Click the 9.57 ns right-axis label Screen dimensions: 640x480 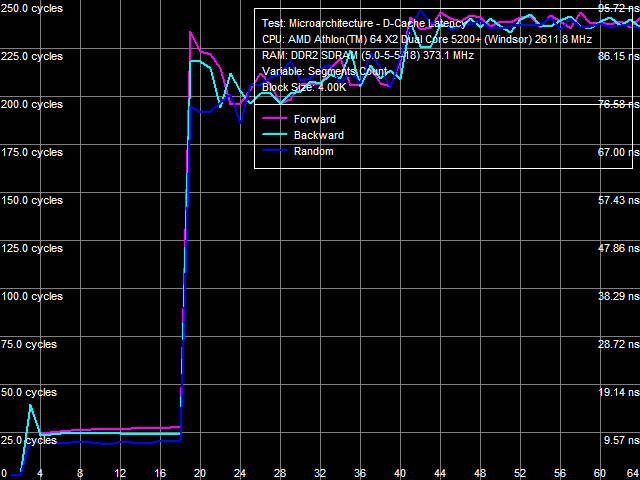click(x=620, y=440)
